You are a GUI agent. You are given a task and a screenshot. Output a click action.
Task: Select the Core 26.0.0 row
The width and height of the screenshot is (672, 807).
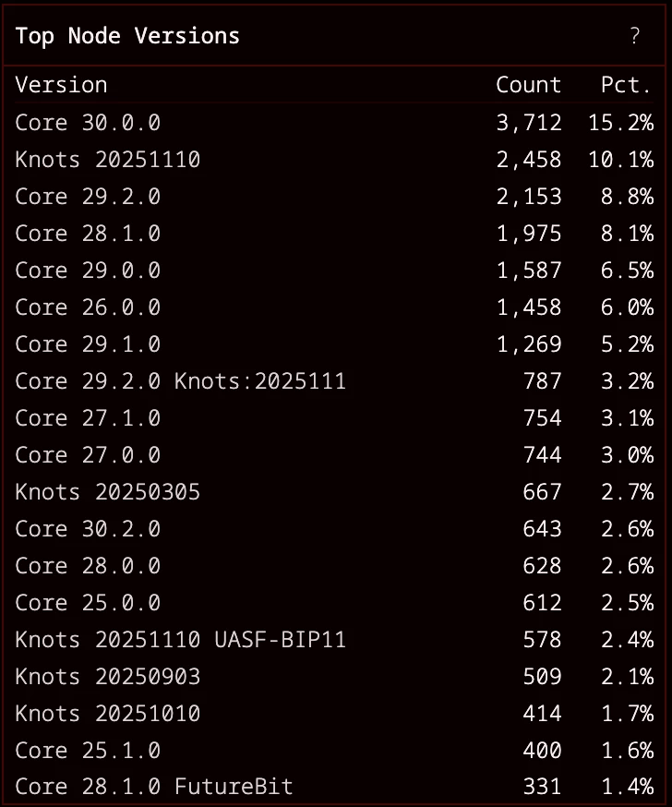pos(88,307)
